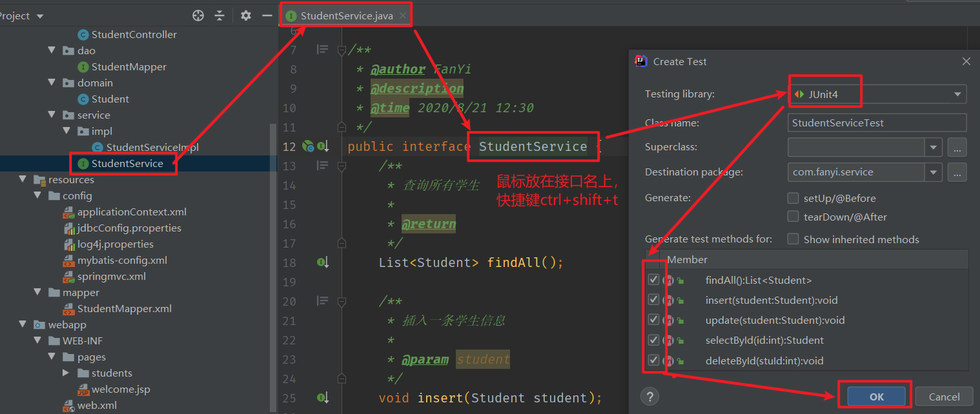Close the Create Test dialog window

point(966,61)
